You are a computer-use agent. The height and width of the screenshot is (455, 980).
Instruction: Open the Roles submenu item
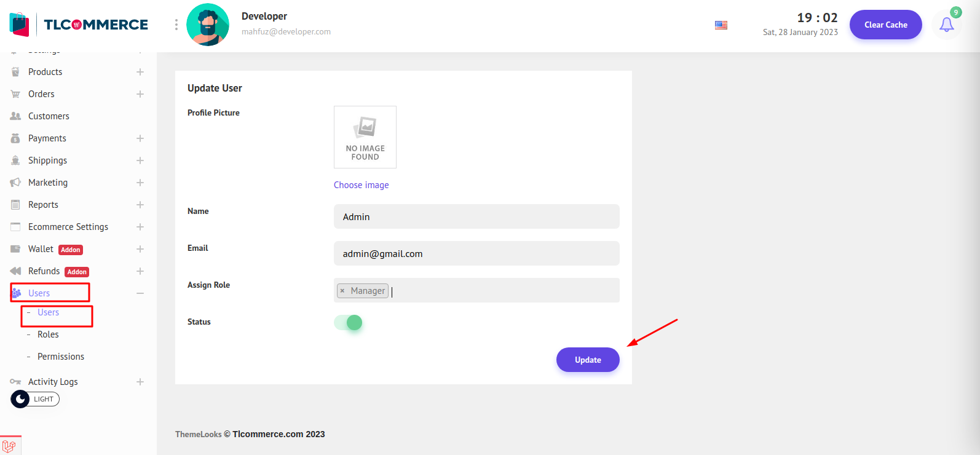48,334
